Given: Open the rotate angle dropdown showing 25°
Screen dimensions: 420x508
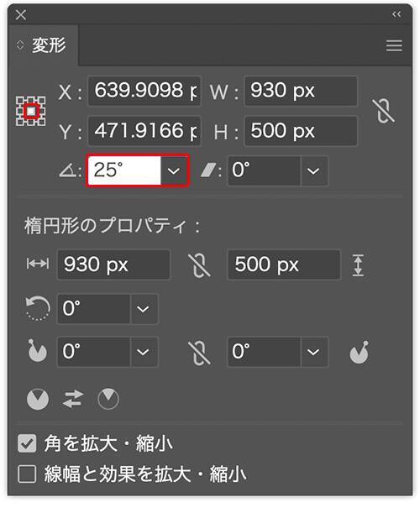Looking at the screenshot, I should (174, 170).
